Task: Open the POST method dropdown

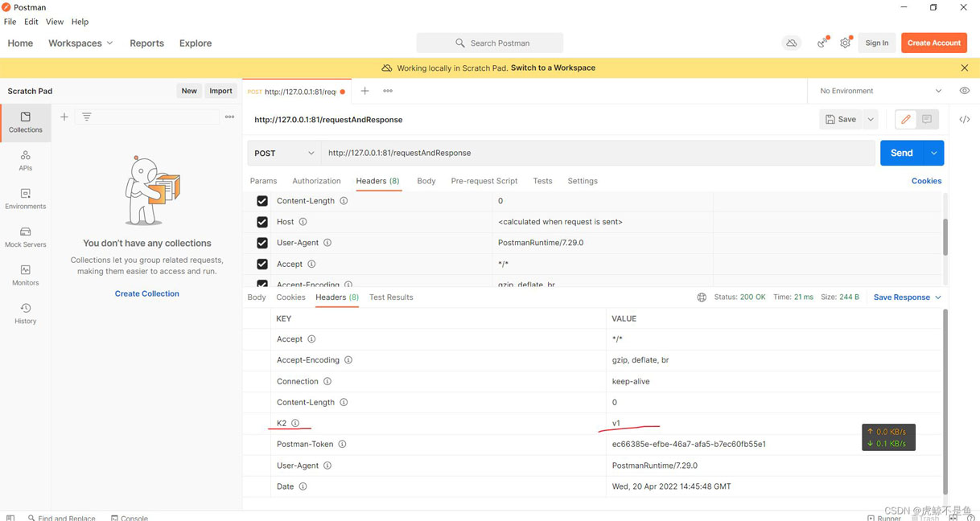Action: click(x=284, y=153)
